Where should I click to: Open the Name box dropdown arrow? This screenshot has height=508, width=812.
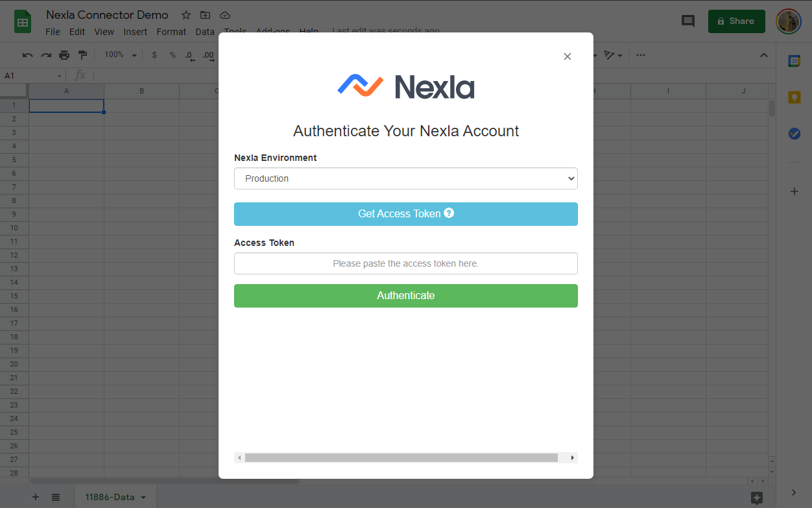60,76
